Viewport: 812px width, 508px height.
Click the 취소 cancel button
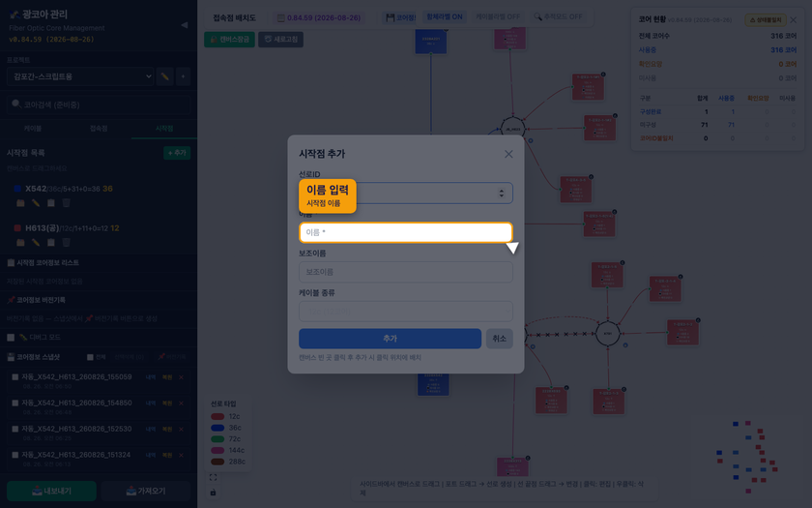point(499,339)
